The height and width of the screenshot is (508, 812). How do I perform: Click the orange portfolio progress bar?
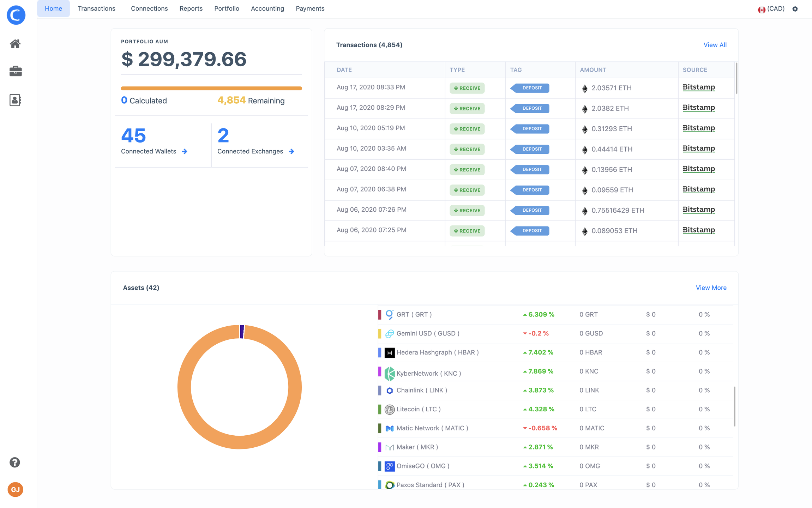point(211,88)
